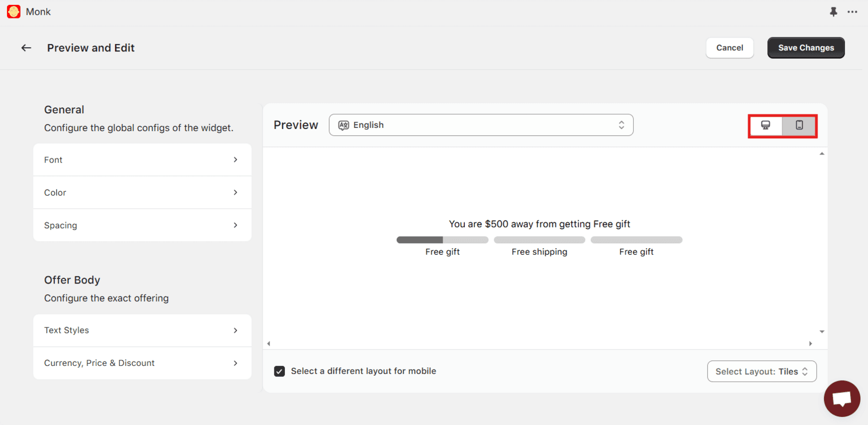Click the Monk app shell logo

(x=14, y=11)
